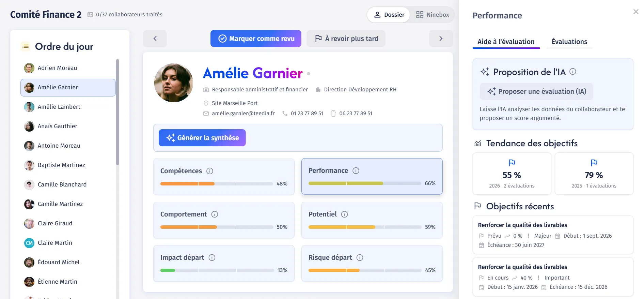Go to next collaborator with right chevron
This screenshot has width=644, height=299.
pyautogui.click(x=441, y=39)
